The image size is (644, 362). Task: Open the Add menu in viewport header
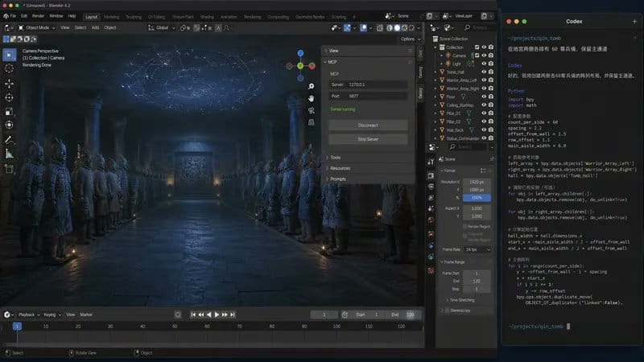coord(95,27)
